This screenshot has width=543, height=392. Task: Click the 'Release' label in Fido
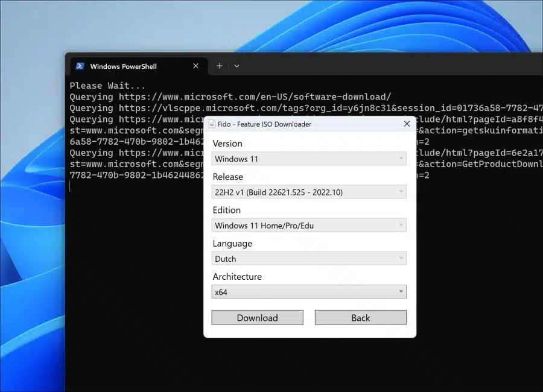pos(228,177)
